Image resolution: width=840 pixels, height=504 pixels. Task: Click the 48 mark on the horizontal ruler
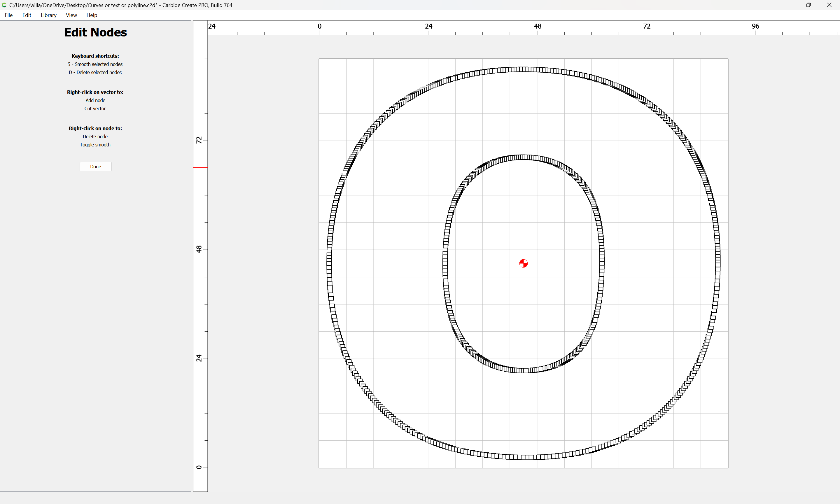pyautogui.click(x=538, y=26)
